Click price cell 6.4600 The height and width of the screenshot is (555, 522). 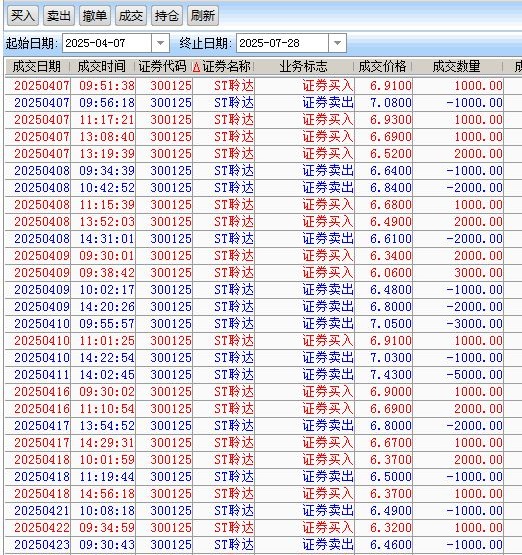click(x=391, y=544)
